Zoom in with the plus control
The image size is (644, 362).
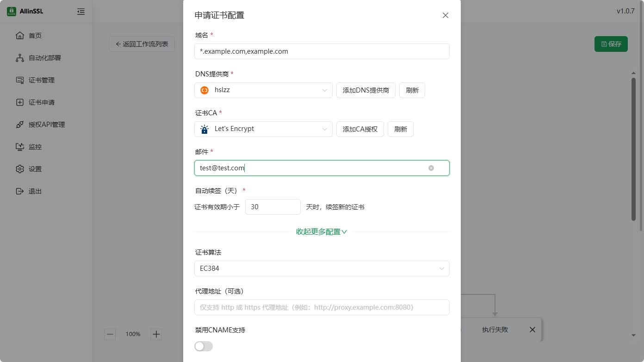156,334
